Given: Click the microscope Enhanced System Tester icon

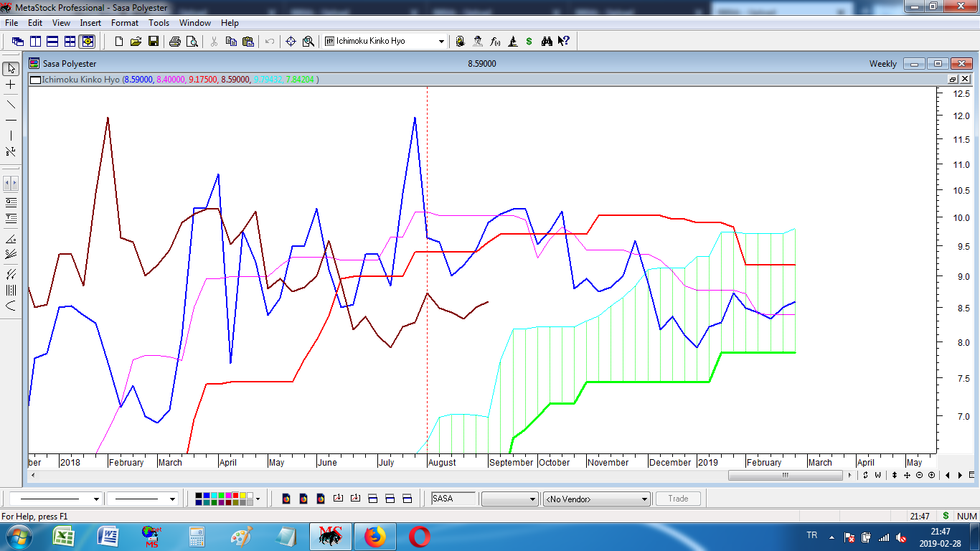Looking at the screenshot, I should [512, 42].
